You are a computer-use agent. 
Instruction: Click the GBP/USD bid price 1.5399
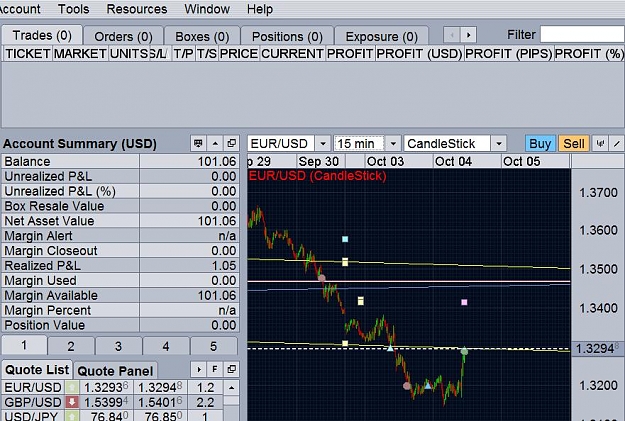coord(104,402)
